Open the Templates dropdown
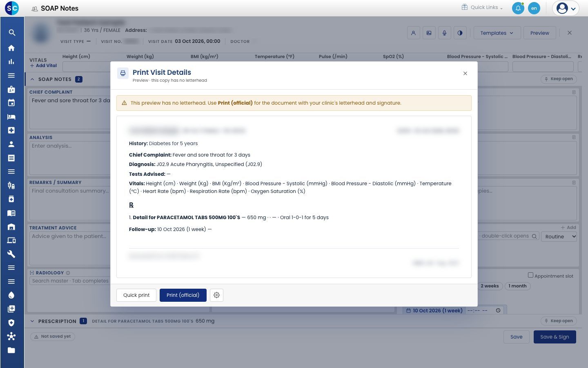 [x=497, y=33]
